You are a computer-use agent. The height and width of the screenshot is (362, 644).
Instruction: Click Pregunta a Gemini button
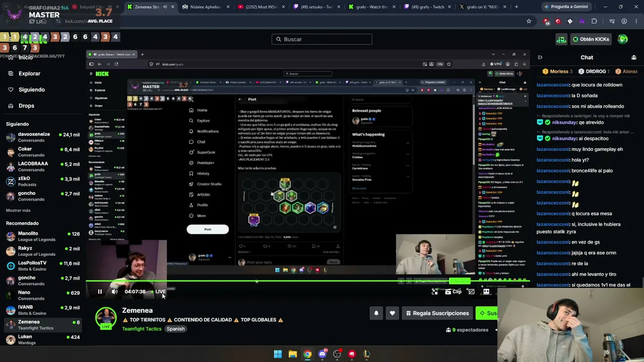point(566,7)
